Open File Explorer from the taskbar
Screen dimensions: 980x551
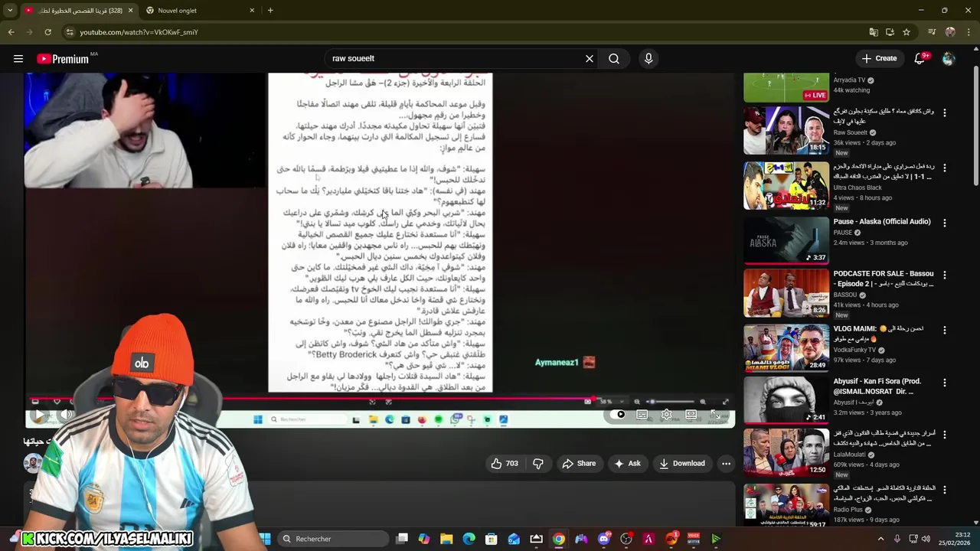[x=446, y=539]
